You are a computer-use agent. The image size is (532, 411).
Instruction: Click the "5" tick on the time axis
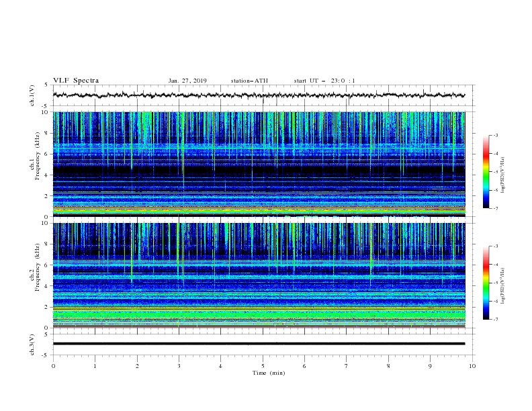click(263, 366)
